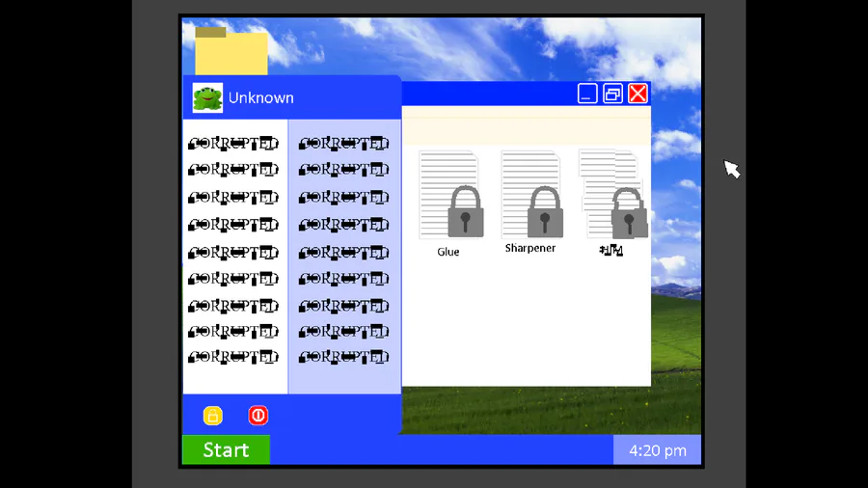Select last CORRUPTED entry in left column
The image size is (868, 488).
pos(233,357)
